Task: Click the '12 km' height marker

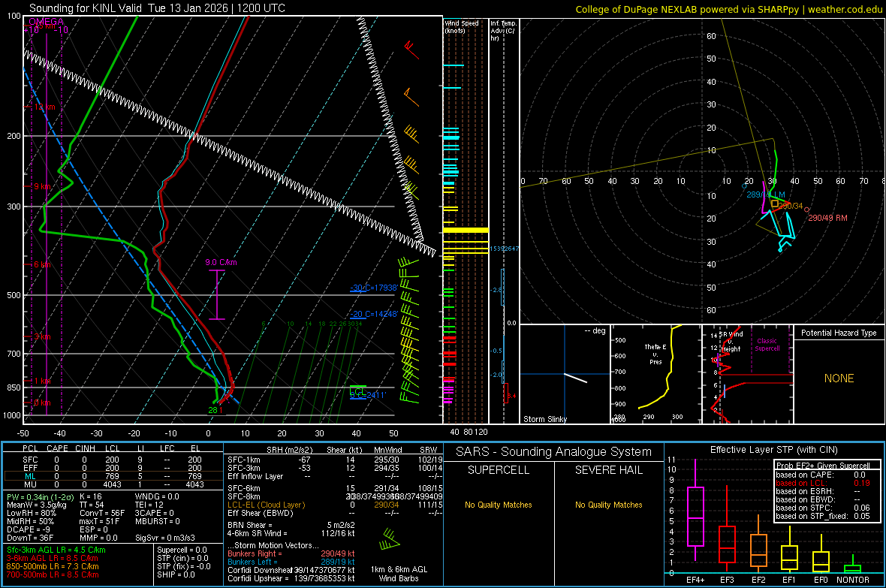Action: [44, 107]
